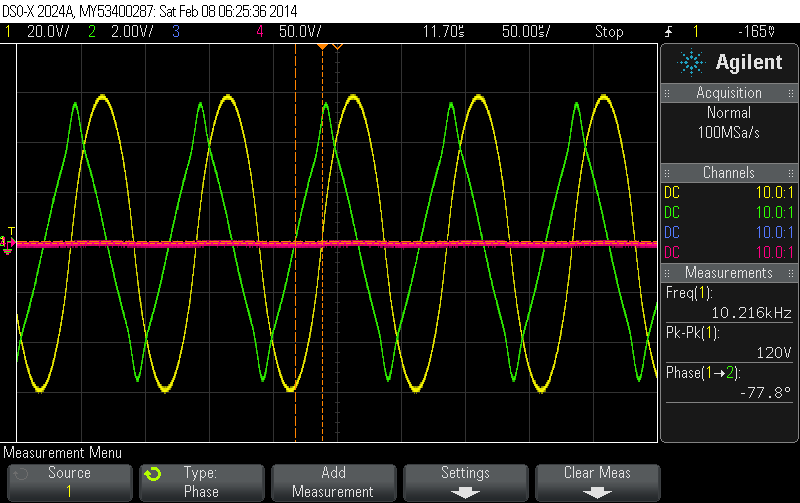Click the channel ground reference marker
Viewport: 800px width, 503px height.
pos(6,244)
